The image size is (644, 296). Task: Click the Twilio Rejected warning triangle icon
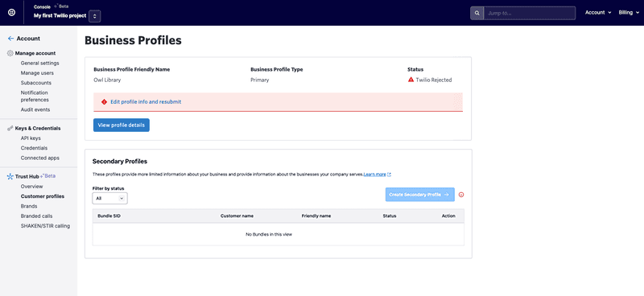click(x=411, y=80)
